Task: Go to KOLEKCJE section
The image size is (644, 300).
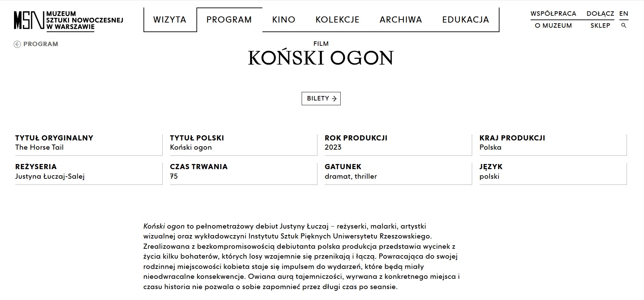Action: [337, 20]
